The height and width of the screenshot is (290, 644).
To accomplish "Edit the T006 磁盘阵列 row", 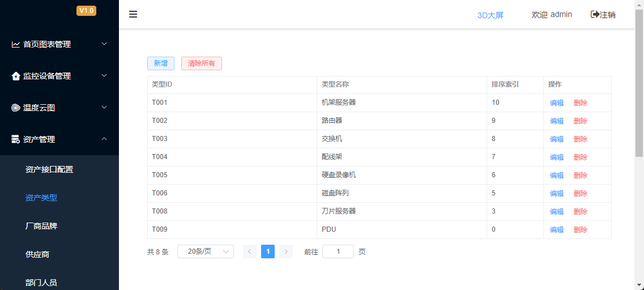I will [557, 193].
